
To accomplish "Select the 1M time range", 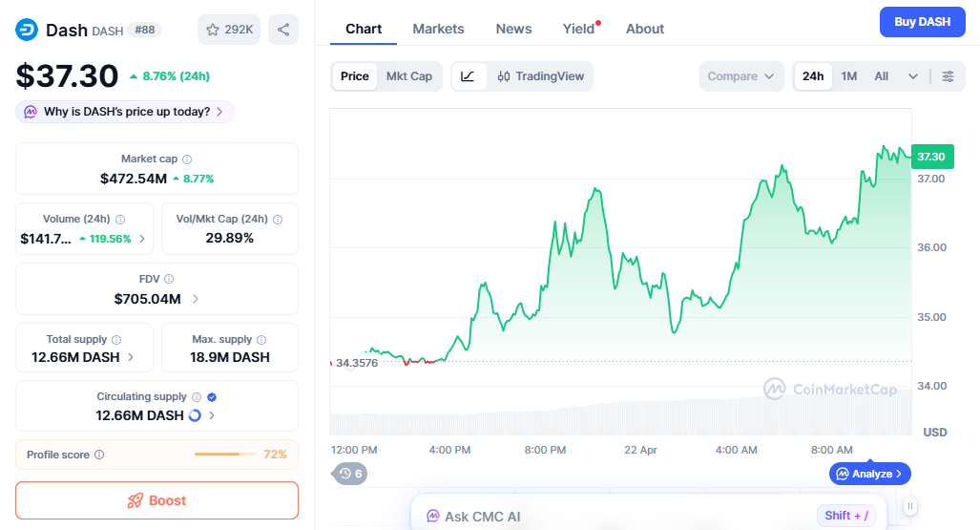I will (848, 76).
